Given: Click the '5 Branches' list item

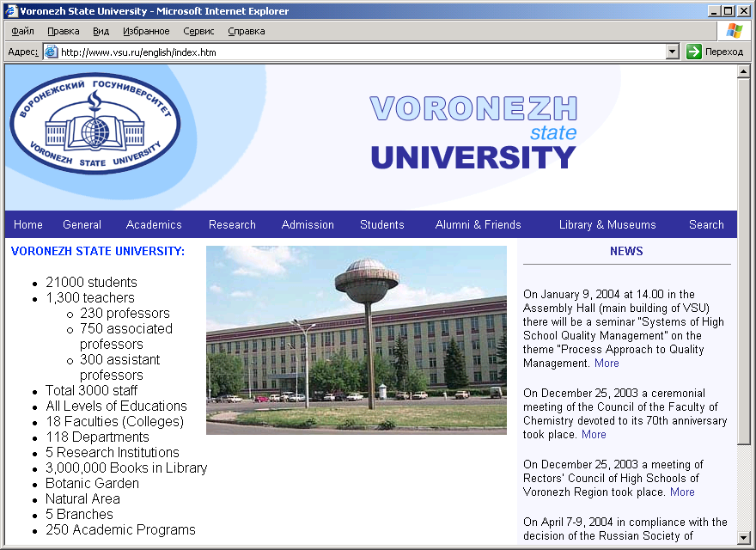Looking at the screenshot, I should tap(80, 514).
